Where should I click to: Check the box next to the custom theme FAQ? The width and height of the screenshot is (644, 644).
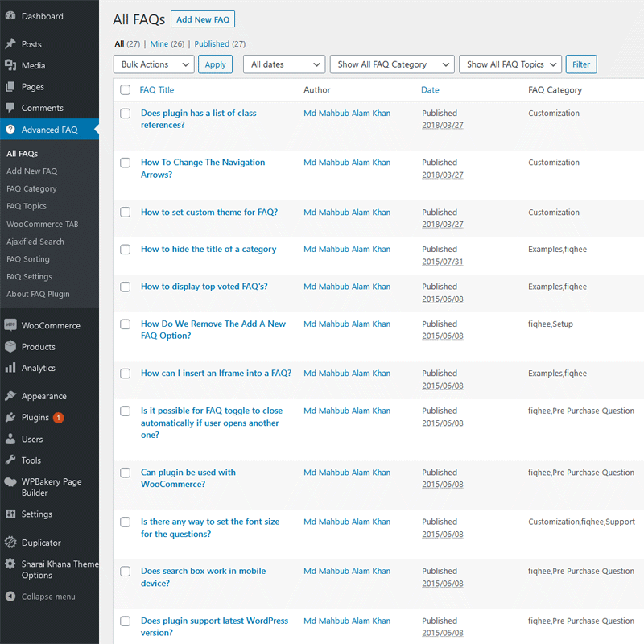point(125,212)
